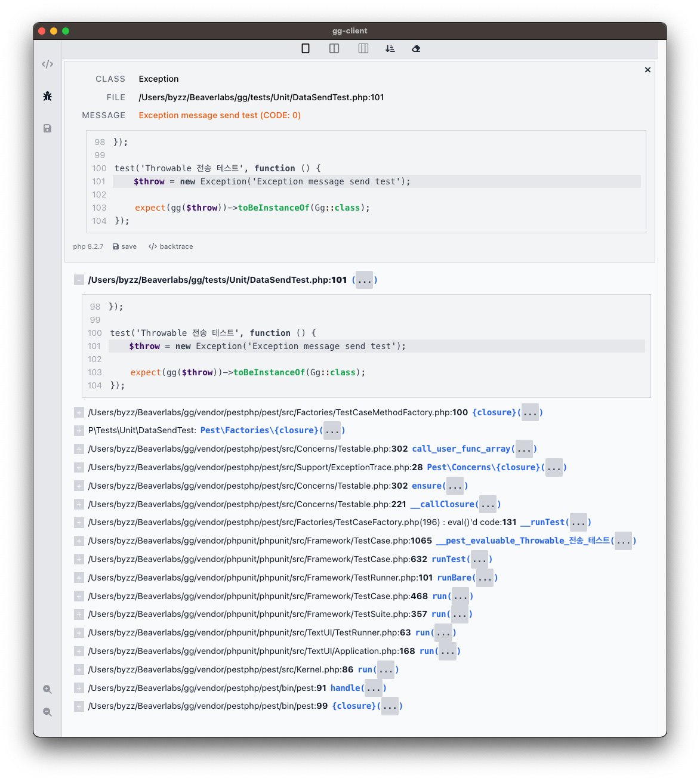Image resolution: width=700 pixels, height=781 pixels.
Task: Show arguments of call_user_func_array call
Action: click(x=525, y=449)
